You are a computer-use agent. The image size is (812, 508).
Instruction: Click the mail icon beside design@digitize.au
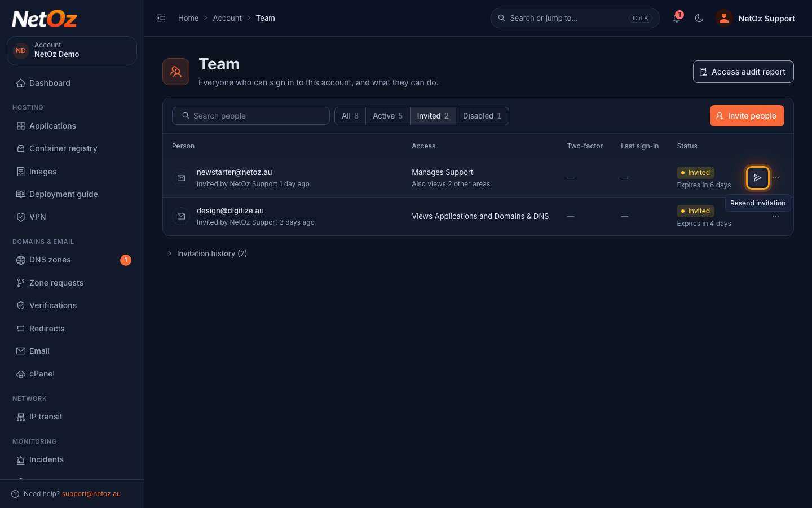[x=181, y=216]
